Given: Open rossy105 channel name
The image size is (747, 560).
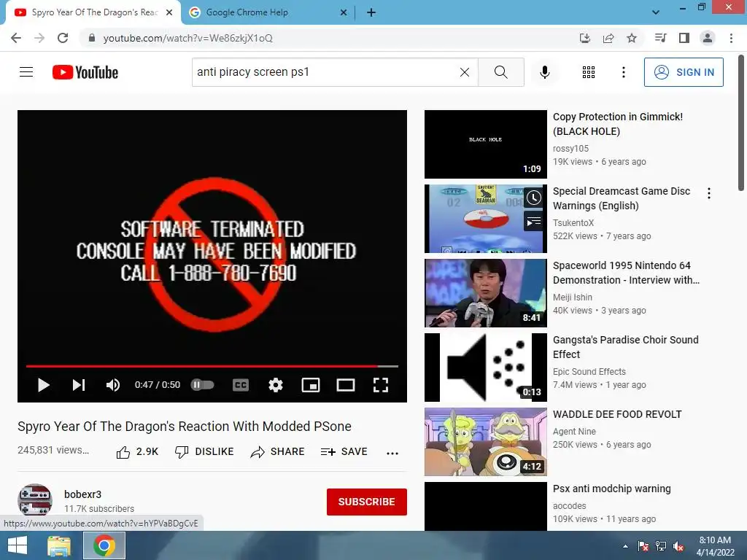Looking at the screenshot, I should tap(570, 149).
